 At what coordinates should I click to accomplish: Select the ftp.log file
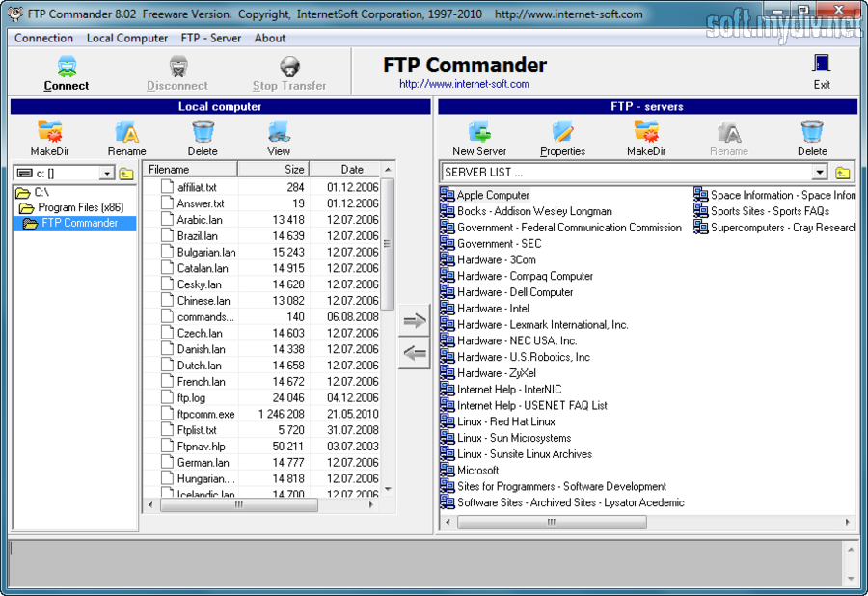pos(191,397)
